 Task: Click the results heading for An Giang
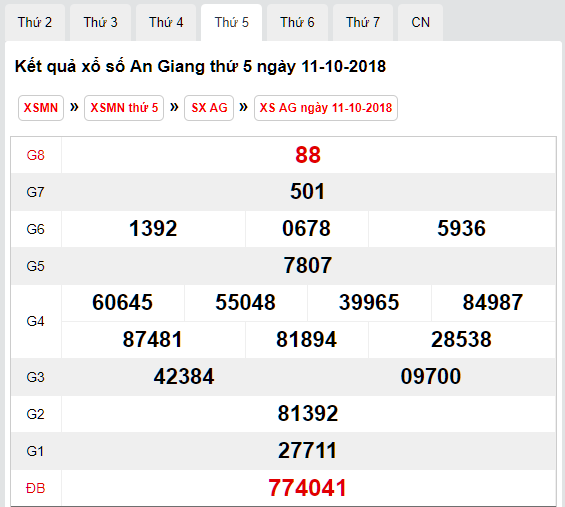[200, 67]
